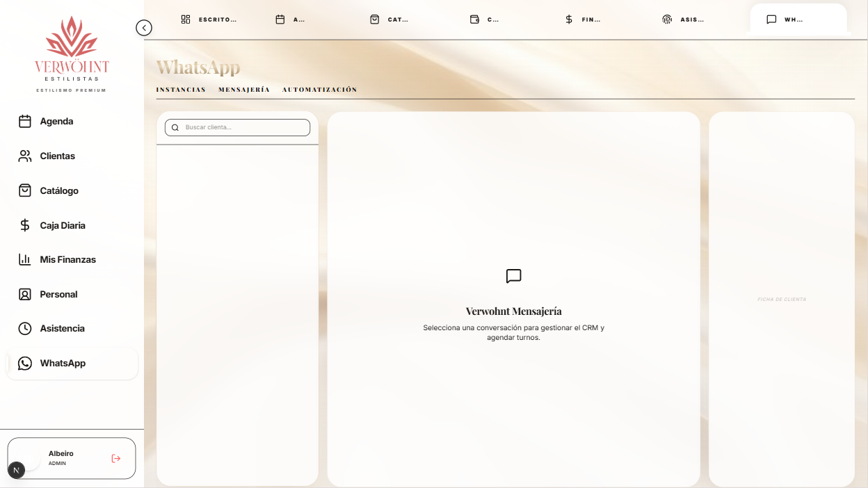Click the shopping bag icon in the top bar
The image size is (868, 488).
[x=375, y=19]
